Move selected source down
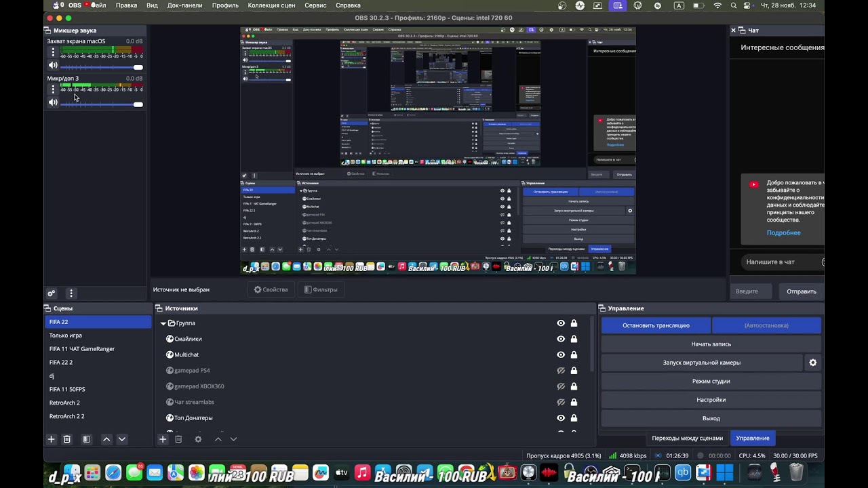This screenshot has width=868, height=488. [233, 439]
